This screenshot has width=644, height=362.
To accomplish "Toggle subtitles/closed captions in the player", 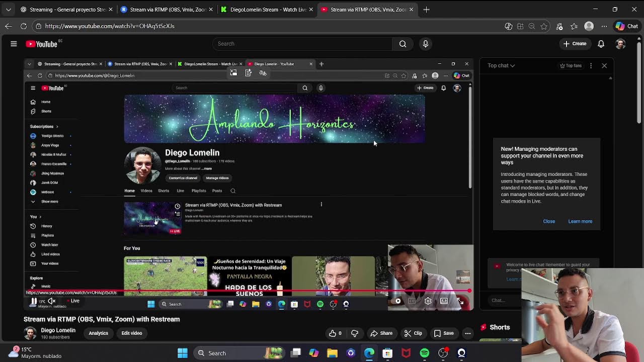I will [x=412, y=301].
